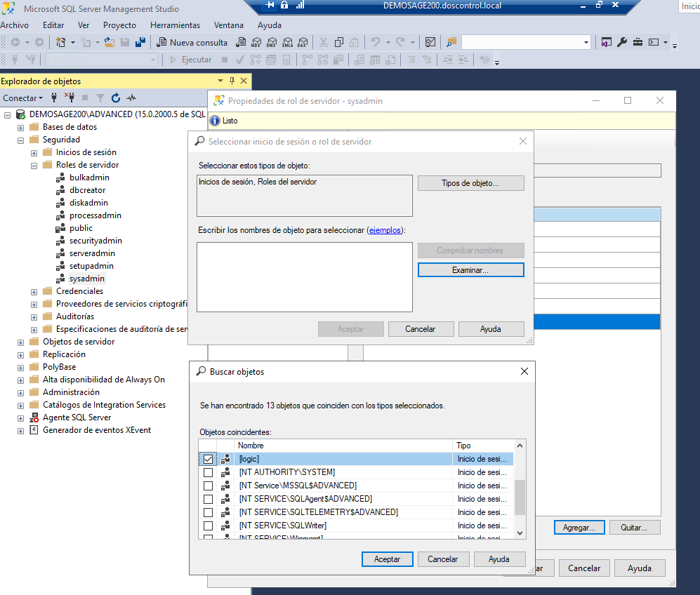Click the DMX query toolbar icon
This screenshot has width=700, height=595.
pyautogui.click(x=272, y=42)
